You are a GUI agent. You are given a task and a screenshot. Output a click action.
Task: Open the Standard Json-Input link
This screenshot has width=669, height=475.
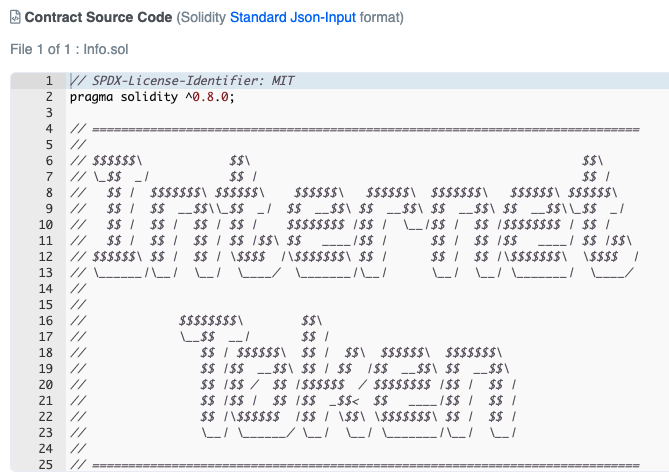293,17
